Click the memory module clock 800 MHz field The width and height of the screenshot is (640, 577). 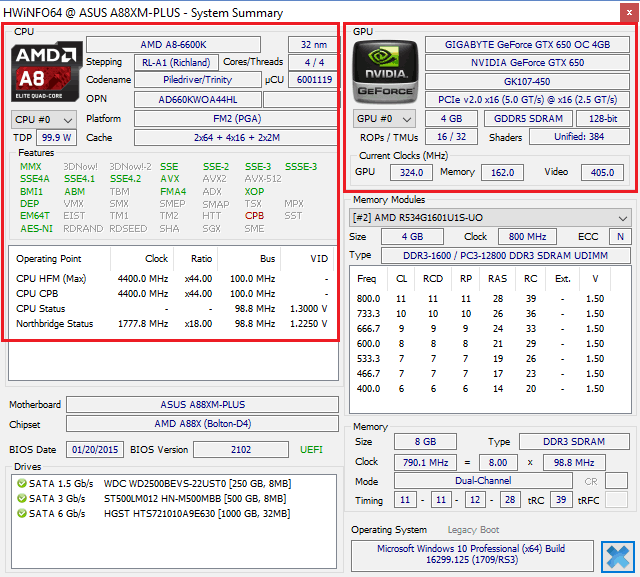(x=527, y=237)
